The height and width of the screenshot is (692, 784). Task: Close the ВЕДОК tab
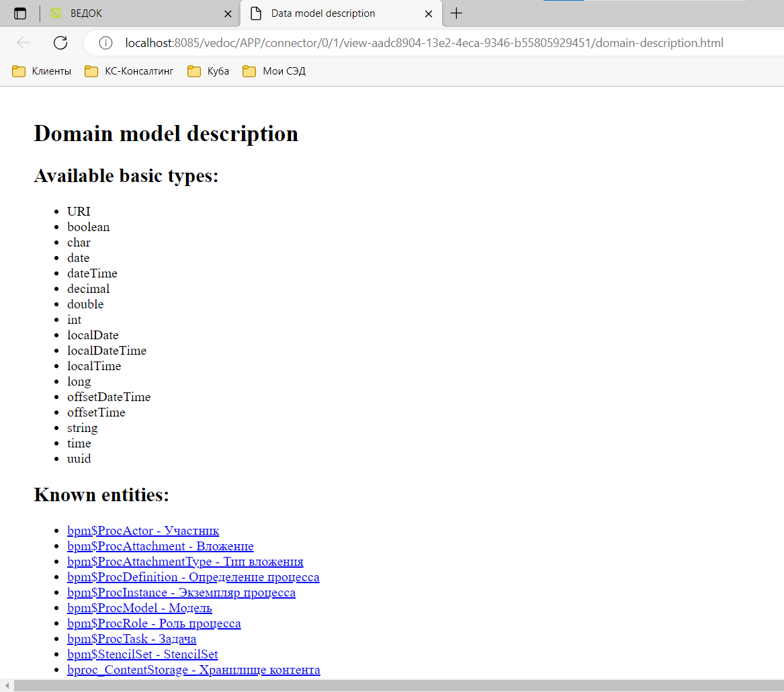(x=228, y=13)
